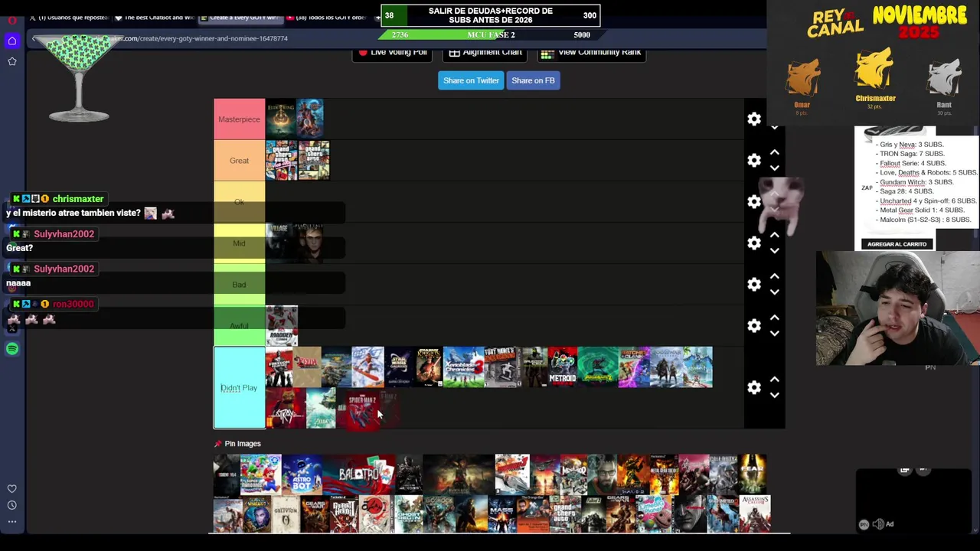
Task: Click the Opera logo in browser sidebar
Action: click(x=12, y=20)
